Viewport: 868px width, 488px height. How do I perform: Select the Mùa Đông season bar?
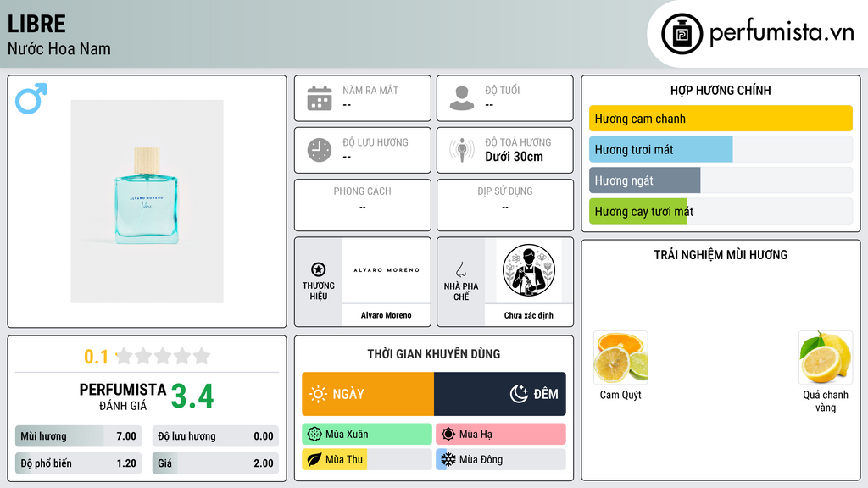pos(501,459)
